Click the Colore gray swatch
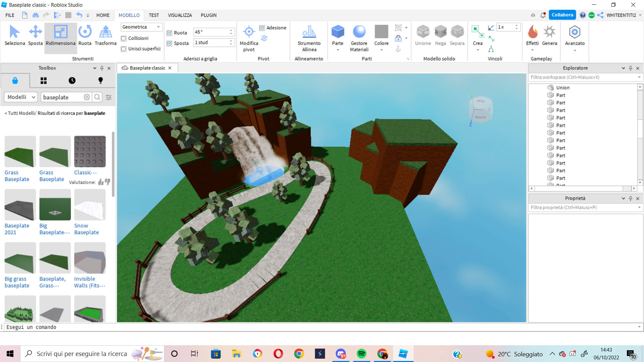 [x=381, y=32]
